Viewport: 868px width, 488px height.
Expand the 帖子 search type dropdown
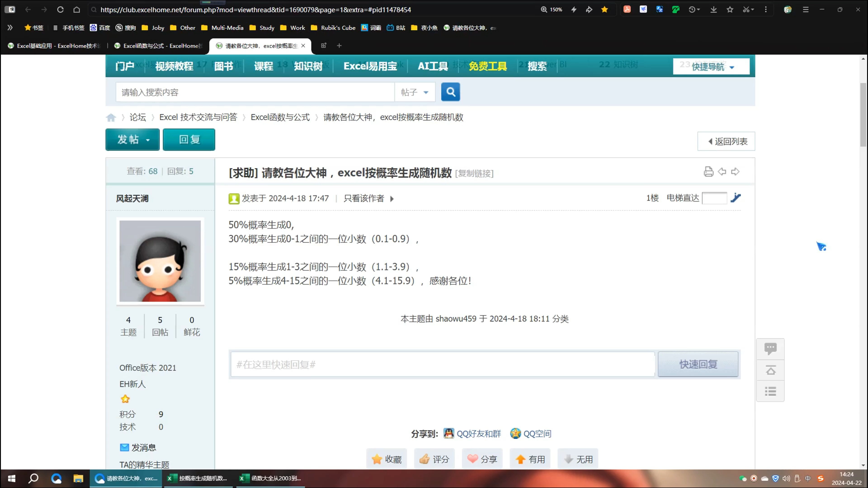point(415,92)
